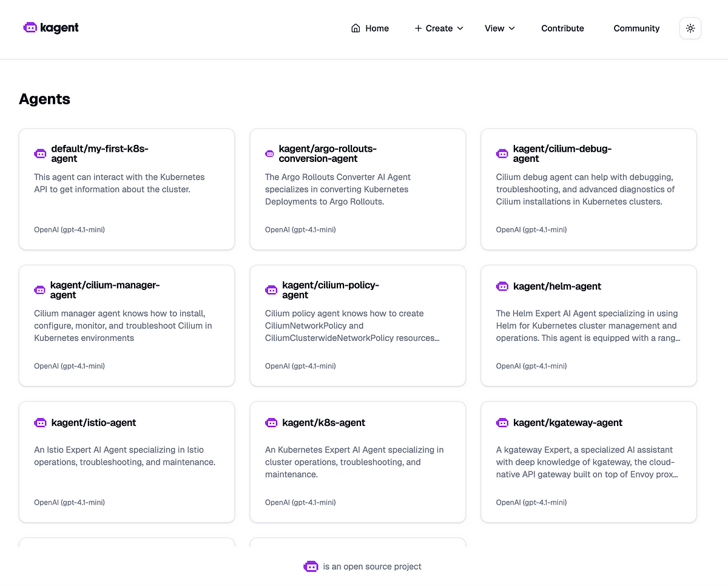The image size is (728, 586).
Task: Click the robot icon of argo-rollouts-conversion-agent
Action: [269, 153]
